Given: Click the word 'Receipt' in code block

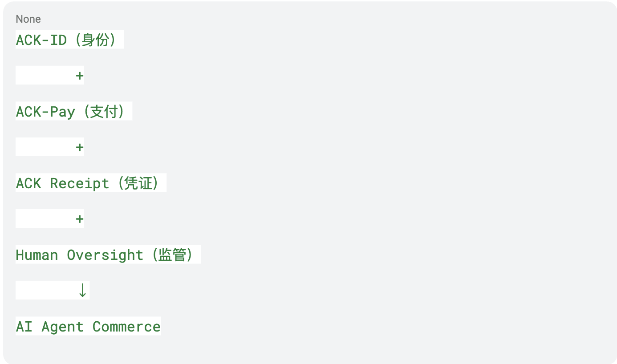Looking at the screenshot, I should click(x=80, y=183).
